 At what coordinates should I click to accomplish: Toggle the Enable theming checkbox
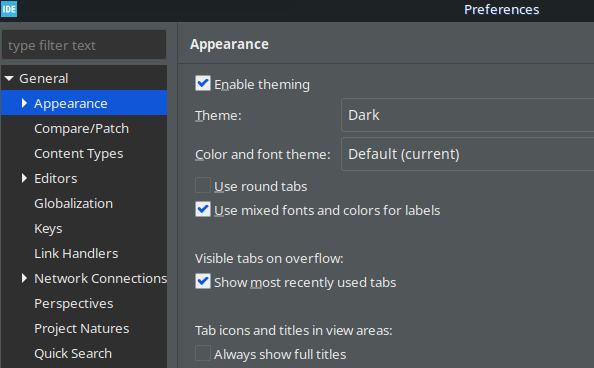tap(203, 83)
